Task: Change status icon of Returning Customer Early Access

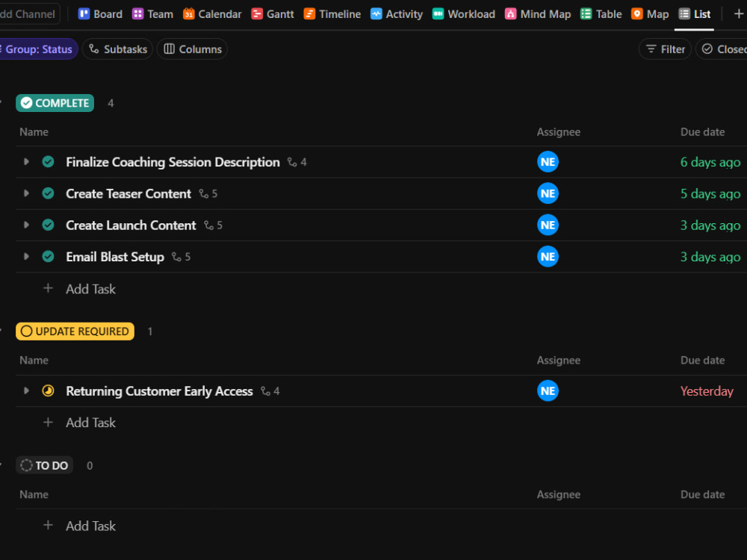Action: pyautogui.click(x=48, y=391)
